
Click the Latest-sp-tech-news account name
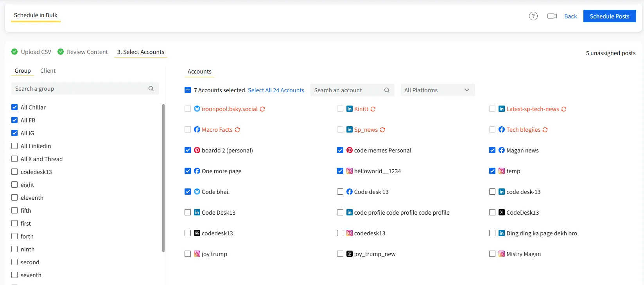pos(533,109)
